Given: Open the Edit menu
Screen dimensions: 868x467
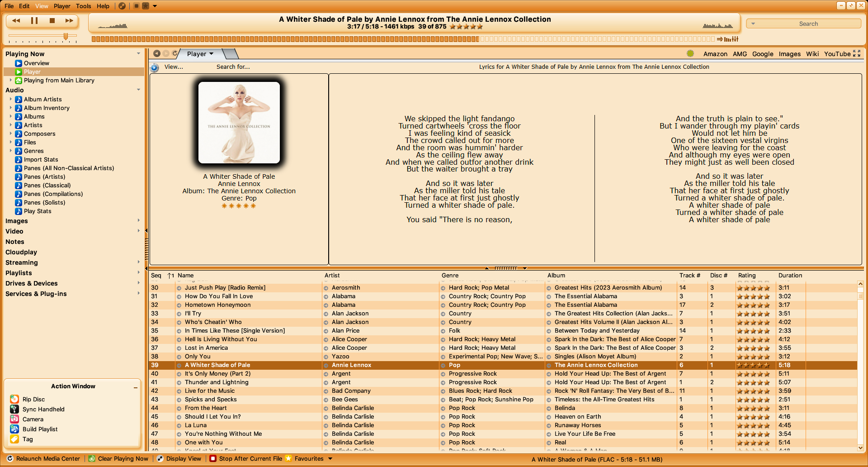Looking at the screenshot, I should pyautogui.click(x=24, y=6).
